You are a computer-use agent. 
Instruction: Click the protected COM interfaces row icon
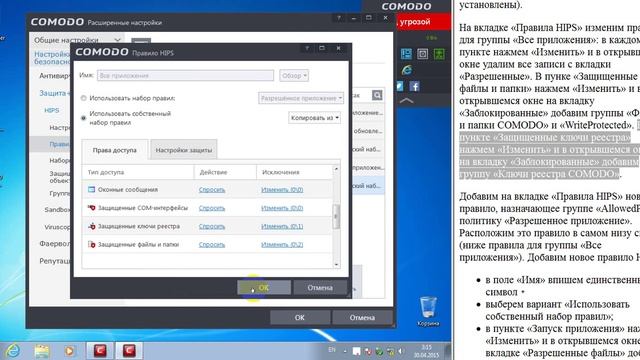pos(91,208)
